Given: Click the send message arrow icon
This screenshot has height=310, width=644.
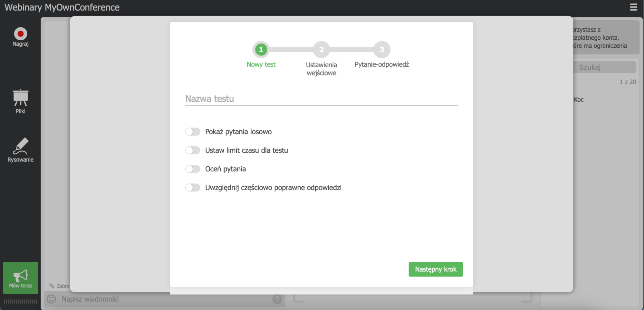Looking at the screenshot, I should pyautogui.click(x=277, y=299).
